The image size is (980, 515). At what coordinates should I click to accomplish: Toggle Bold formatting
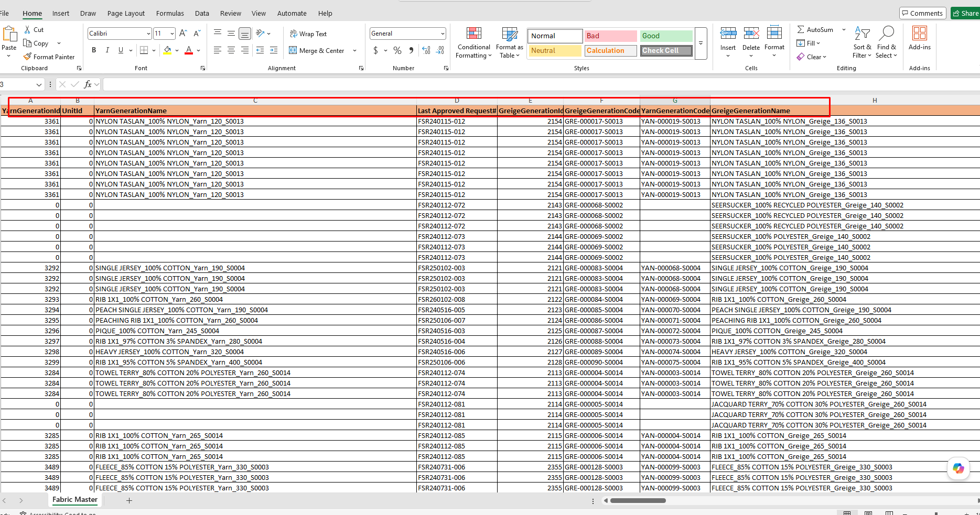[x=94, y=50]
